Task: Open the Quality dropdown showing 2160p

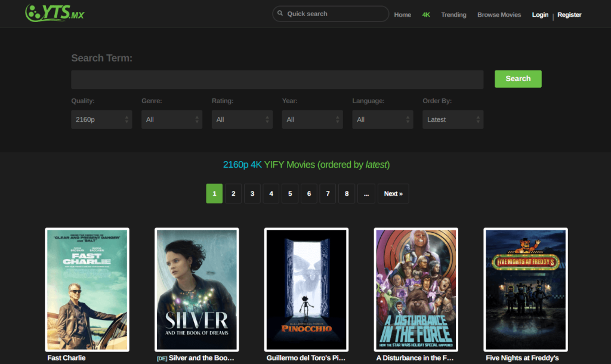Action: (101, 119)
